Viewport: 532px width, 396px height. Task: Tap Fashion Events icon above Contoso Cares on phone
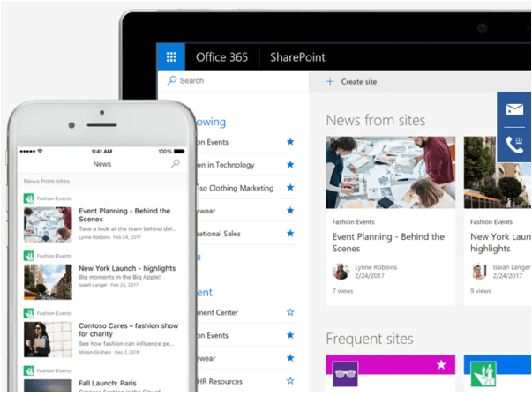pyautogui.click(x=28, y=313)
